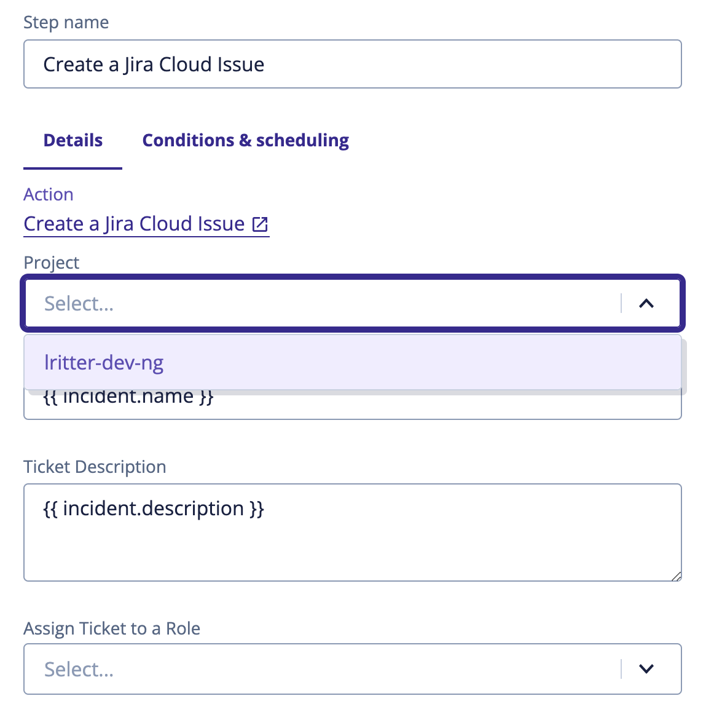
Task: Click the external link icon beside Create a Jira Cloud Issue
Action: click(x=261, y=224)
